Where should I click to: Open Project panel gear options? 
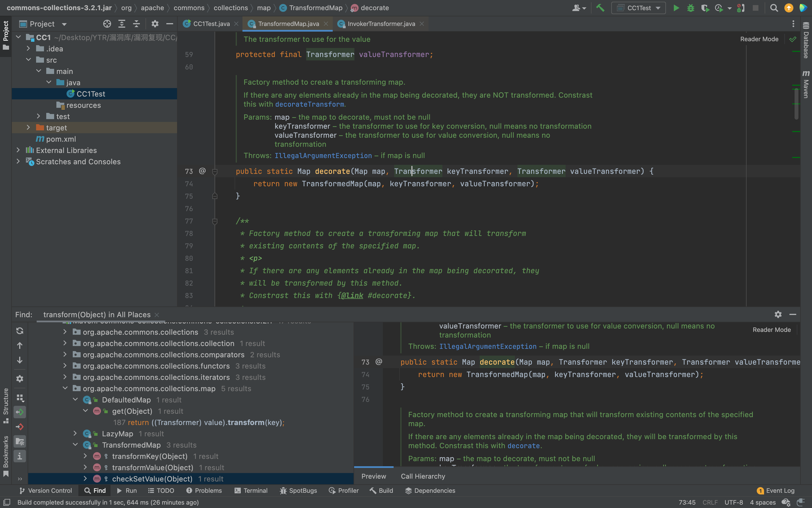(x=155, y=24)
